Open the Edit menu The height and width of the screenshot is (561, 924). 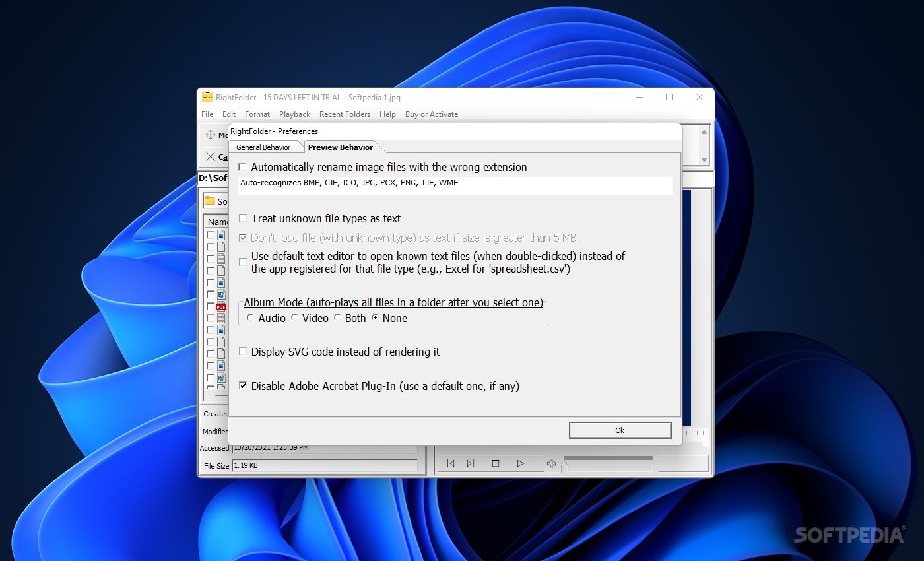(229, 114)
